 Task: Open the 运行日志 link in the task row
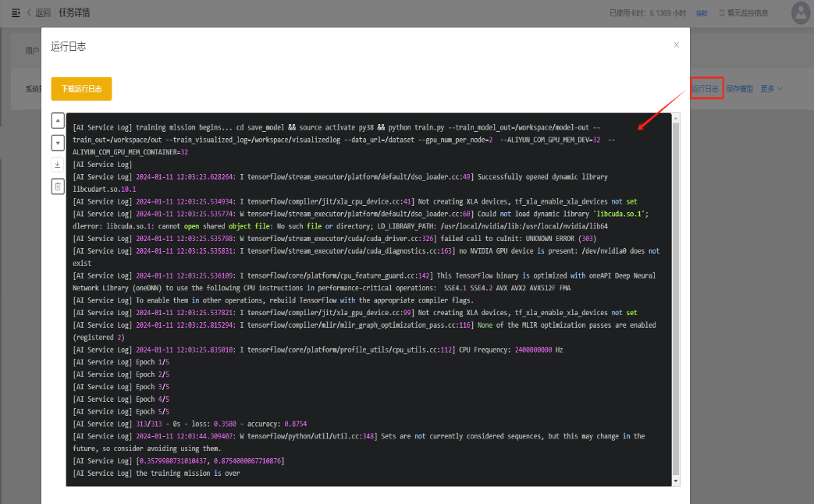pyautogui.click(x=706, y=89)
